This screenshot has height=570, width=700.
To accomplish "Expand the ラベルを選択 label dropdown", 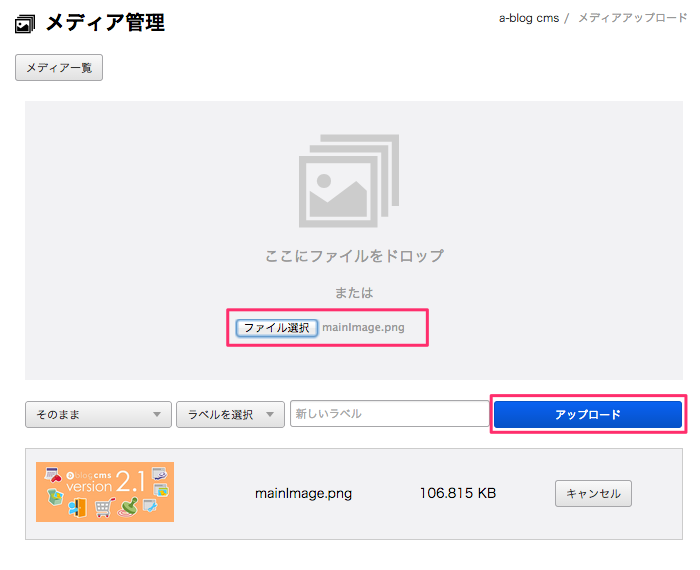I will coord(230,414).
